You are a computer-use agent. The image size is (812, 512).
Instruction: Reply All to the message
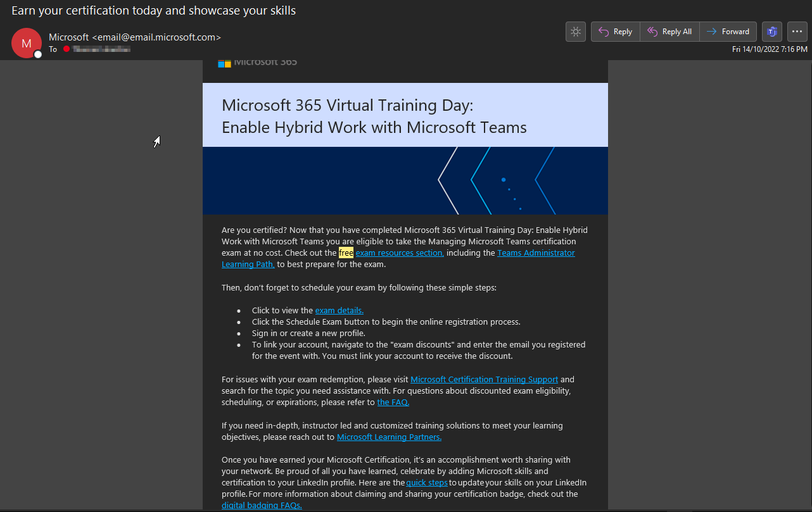tap(669, 32)
